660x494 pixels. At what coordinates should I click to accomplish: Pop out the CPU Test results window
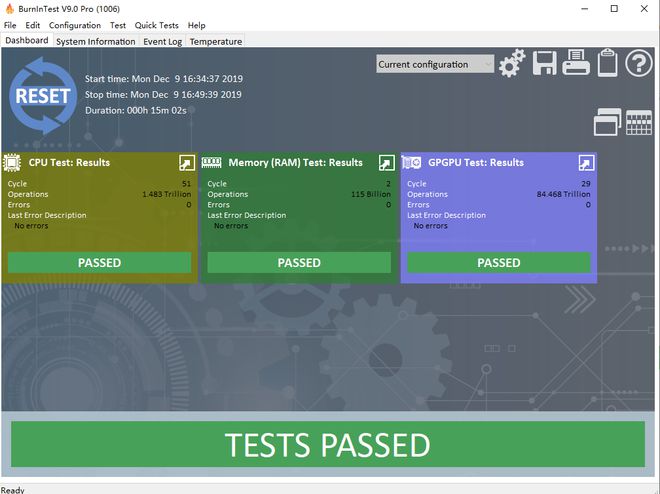tap(187, 163)
